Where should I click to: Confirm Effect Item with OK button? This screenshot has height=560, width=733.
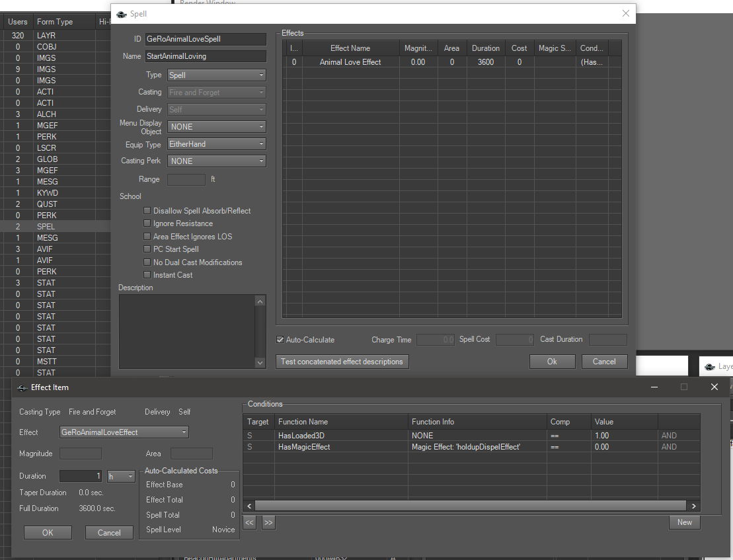pos(48,533)
